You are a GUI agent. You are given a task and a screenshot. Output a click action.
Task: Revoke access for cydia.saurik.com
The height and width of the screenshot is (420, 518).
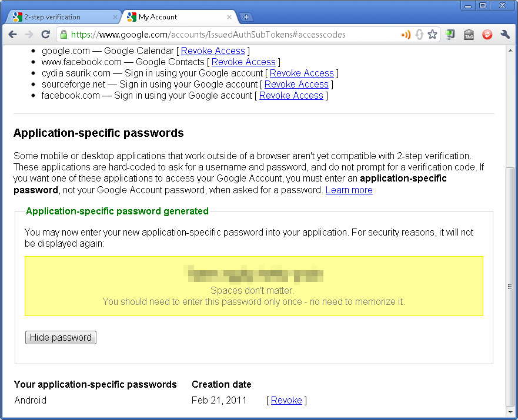coord(302,73)
